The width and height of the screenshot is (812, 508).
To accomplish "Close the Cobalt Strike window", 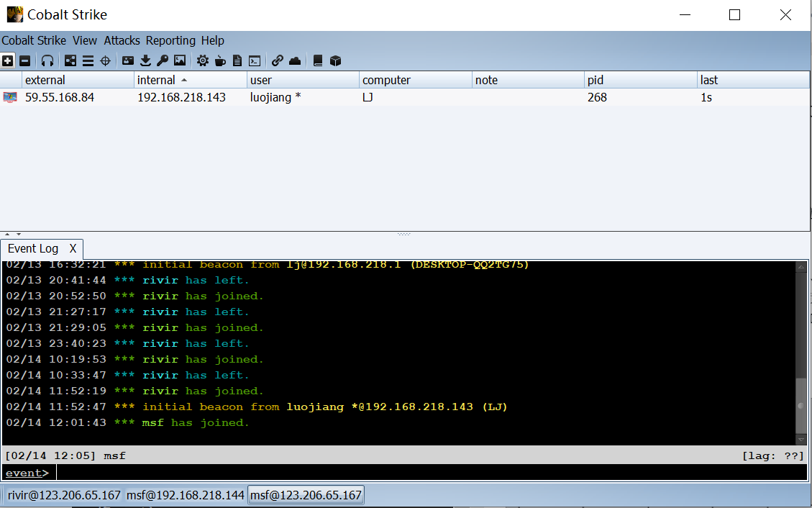I will click(x=785, y=14).
